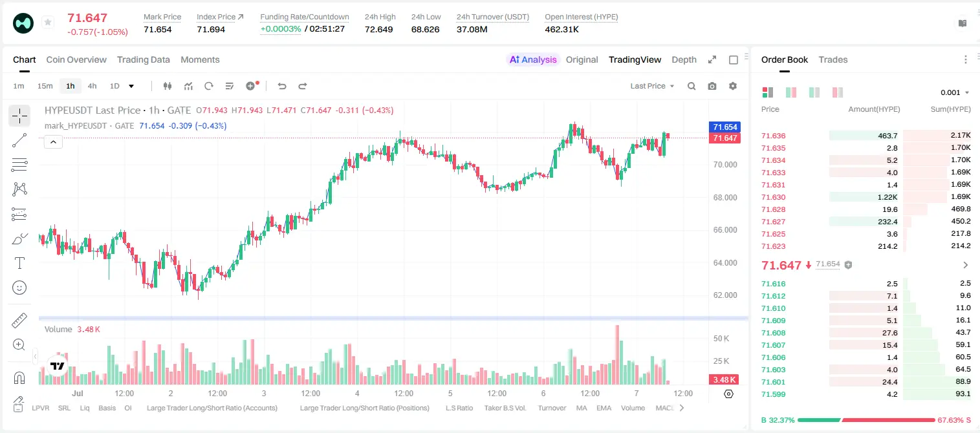The height and width of the screenshot is (433, 980).
Task: Show only sell orders in order book
Action: point(837,92)
